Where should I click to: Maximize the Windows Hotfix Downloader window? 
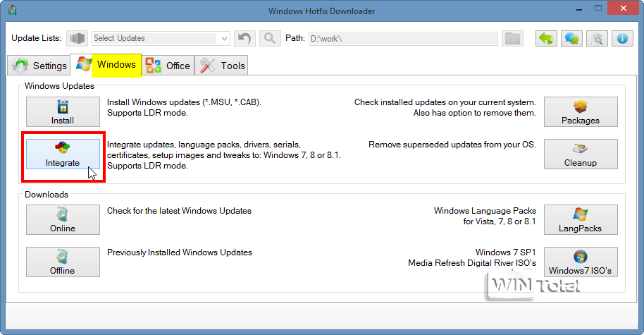(598, 8)
